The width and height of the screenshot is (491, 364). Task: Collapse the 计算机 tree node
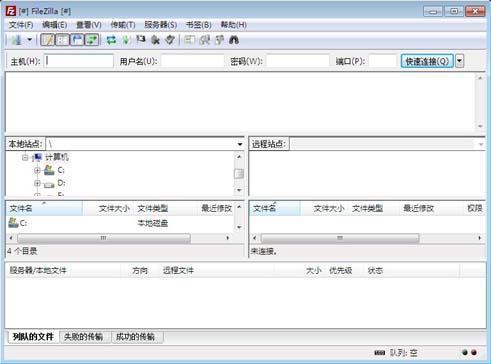[25, 157]
